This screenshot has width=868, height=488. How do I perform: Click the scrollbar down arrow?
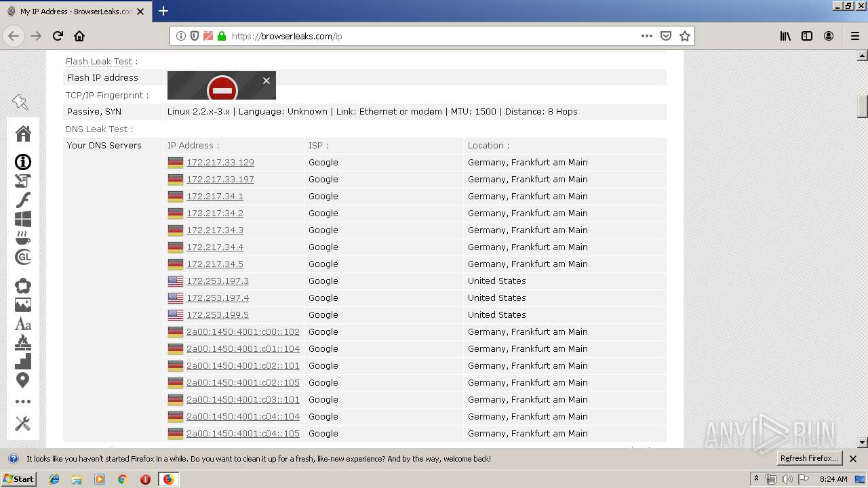(x=863, y=443)
